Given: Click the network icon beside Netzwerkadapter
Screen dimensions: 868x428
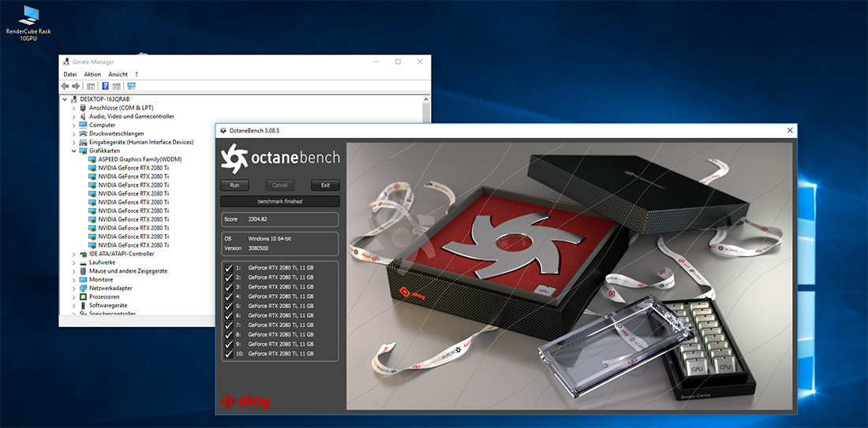Looking at the screenshot, I should (x=83, y=288).
